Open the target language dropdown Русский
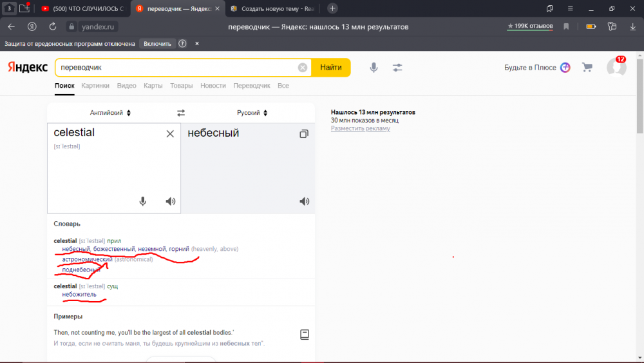 tap(252, 113)
